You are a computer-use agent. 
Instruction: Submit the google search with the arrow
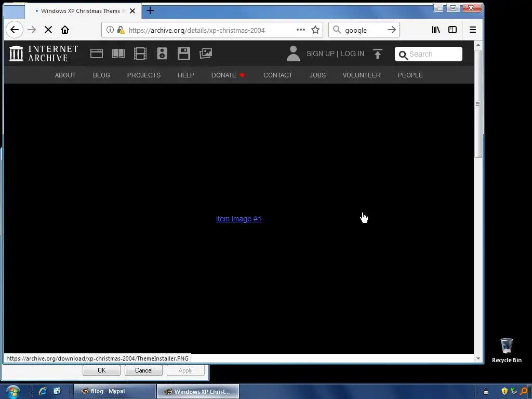392,30
